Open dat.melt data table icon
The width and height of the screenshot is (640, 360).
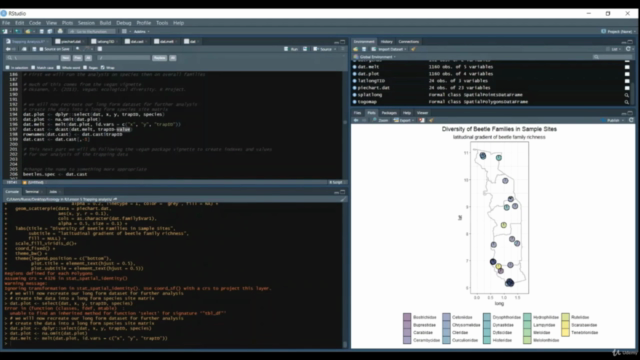627,67
